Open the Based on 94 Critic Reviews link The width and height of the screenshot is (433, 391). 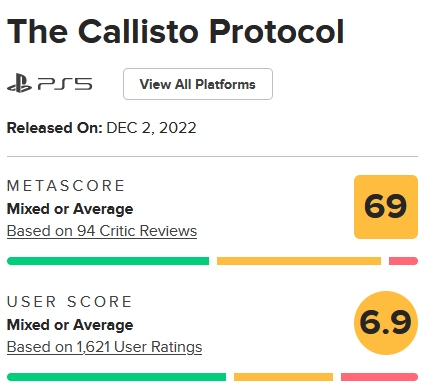click(x=102, y=231)
